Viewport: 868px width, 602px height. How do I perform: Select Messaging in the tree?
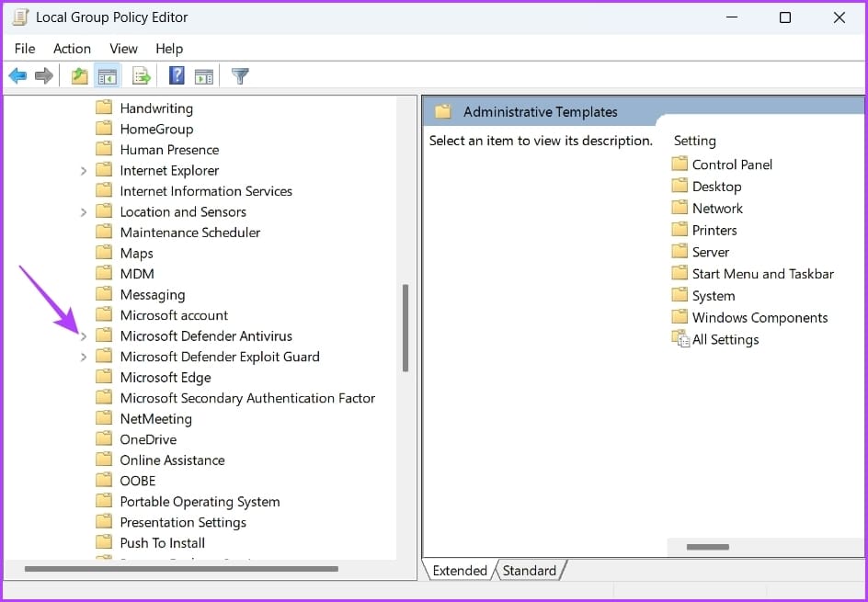(x=153, y=294)
